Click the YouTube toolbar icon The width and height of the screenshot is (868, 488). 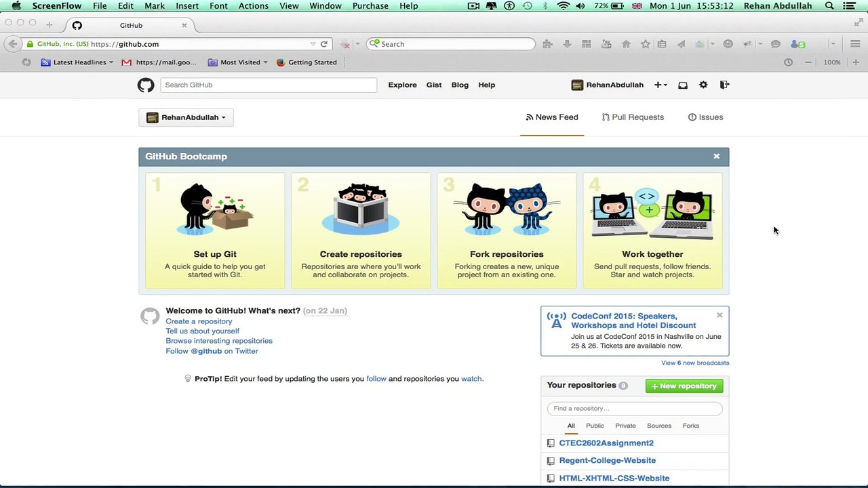pos(606,44)
